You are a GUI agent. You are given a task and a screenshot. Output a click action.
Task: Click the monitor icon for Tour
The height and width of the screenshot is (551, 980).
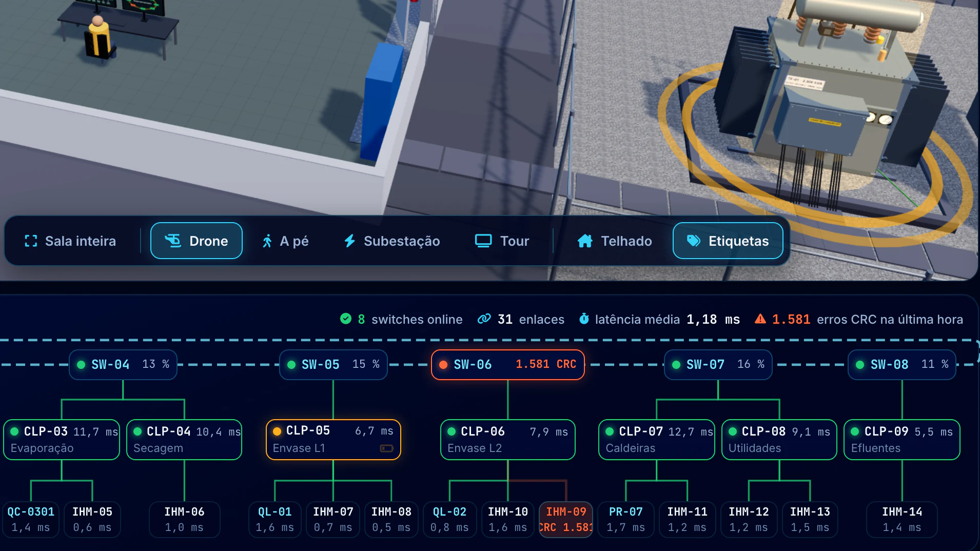coord(483,241)
